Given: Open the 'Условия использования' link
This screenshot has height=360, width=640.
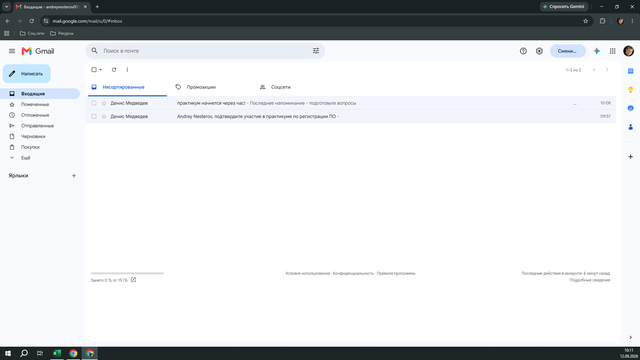Looking at the screenshot, I should 307,273.
